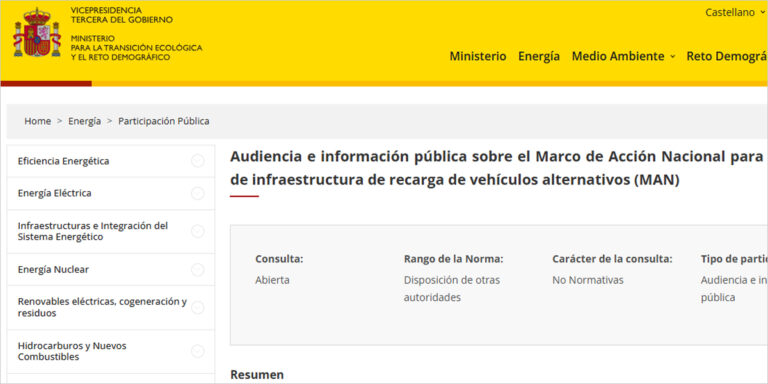
Task: Go to Participación Pública breadcrumb
Action: click(164, 121)
